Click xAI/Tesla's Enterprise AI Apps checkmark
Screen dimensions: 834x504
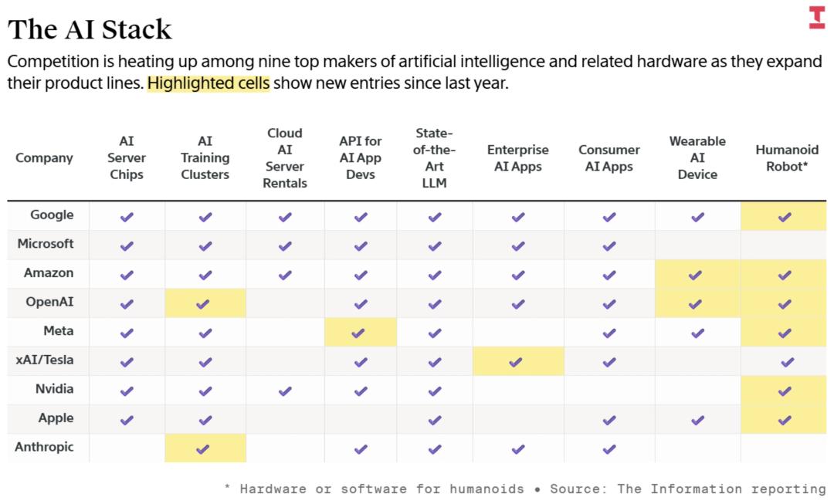click(517, 362)
